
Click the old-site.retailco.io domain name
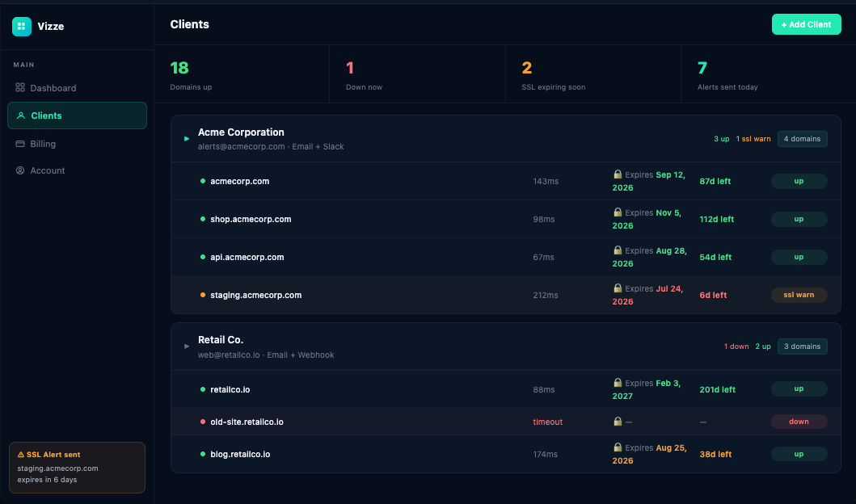(x=247, y=422)
